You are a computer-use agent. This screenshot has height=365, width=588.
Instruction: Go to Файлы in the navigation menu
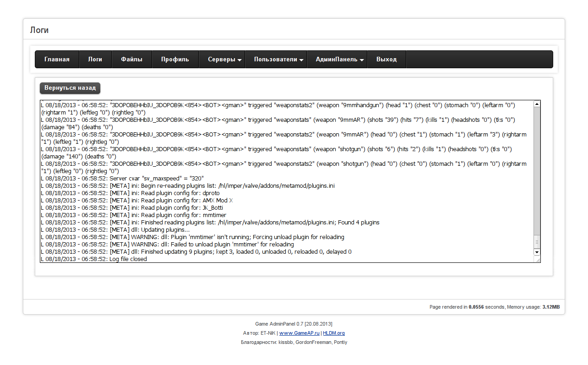coord(131,60)
